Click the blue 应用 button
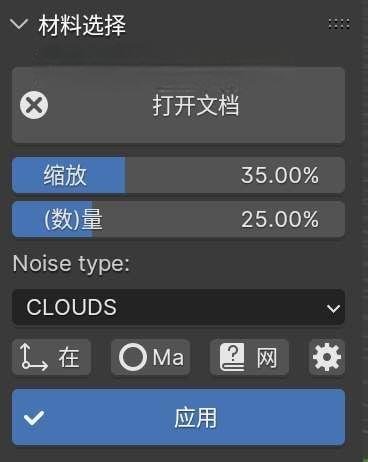The width and height of the screenshot is (368, 462). pos(178,417)
